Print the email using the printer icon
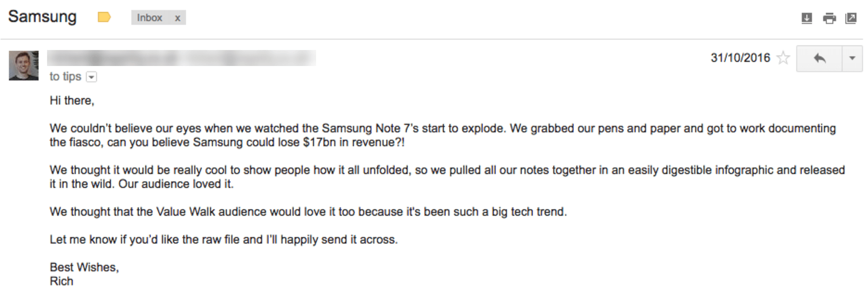Viewport: 868px width, 301px height. [829, 18]
